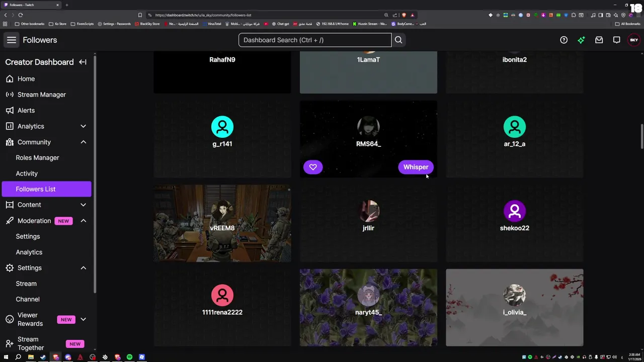
Task: Open Stream under Settings
Action: point(26,284)
